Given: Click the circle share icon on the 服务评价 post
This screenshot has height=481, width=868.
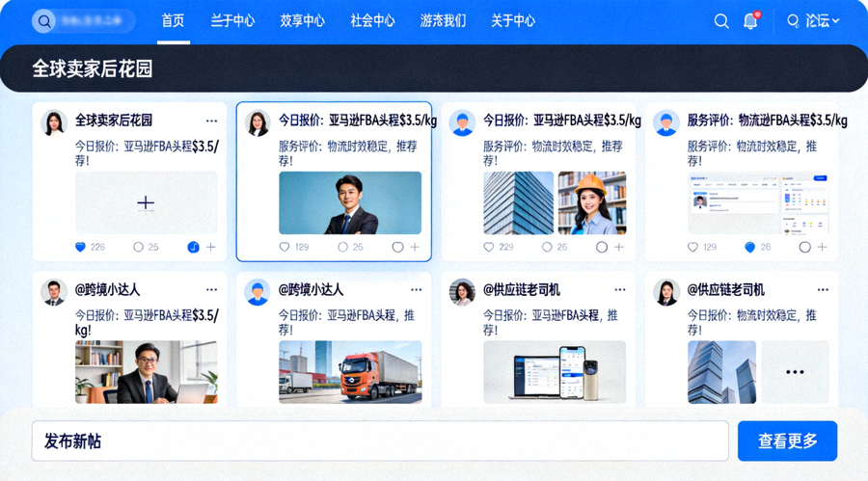Looking at the screenshot, I should tap(805, 247).
